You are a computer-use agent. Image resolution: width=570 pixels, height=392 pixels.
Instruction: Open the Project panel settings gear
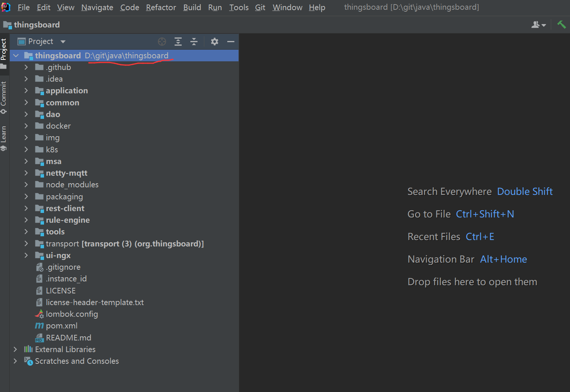(x=214, y=41)
